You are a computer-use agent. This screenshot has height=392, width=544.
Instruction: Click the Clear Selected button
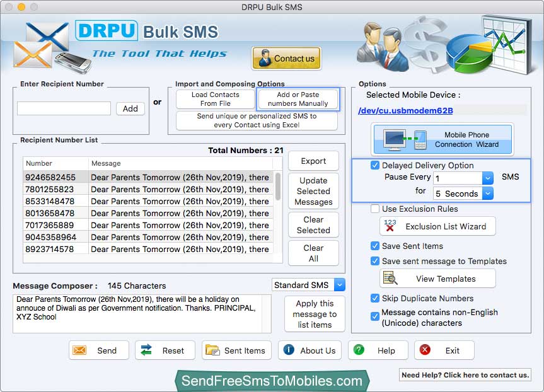pos(313,225)
